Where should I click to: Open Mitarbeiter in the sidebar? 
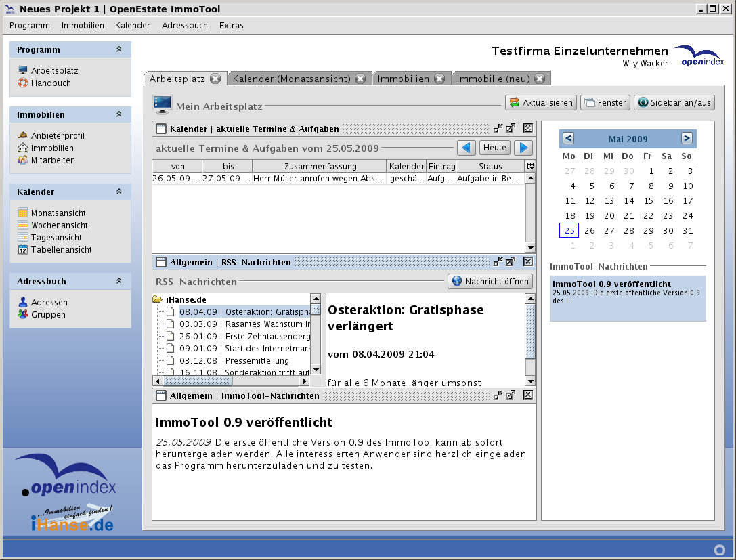point(52,160)
